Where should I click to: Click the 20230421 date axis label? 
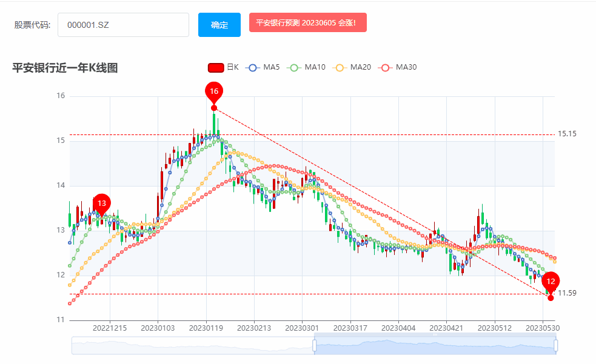point(447,328)
